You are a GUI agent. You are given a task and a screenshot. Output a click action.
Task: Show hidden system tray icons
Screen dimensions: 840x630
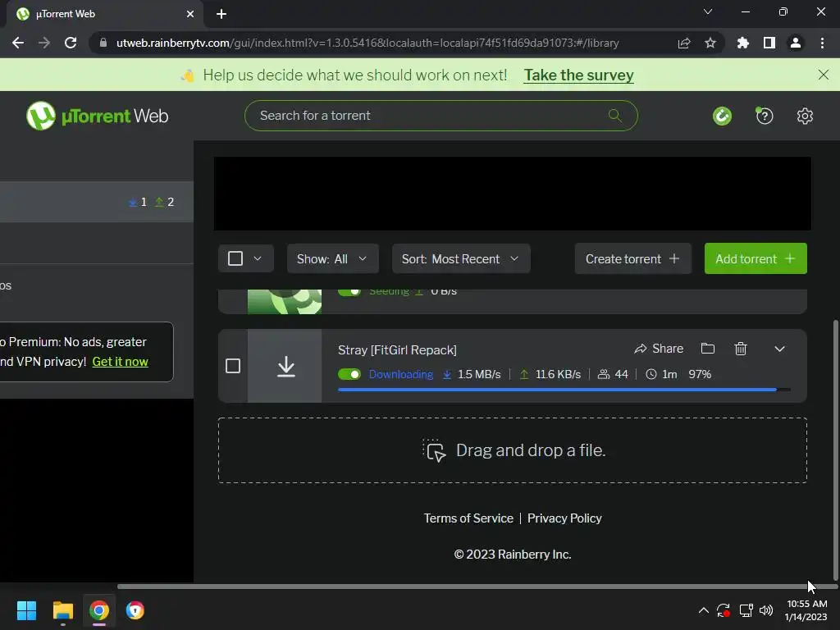pyautogui.click(x=703, y=610)
